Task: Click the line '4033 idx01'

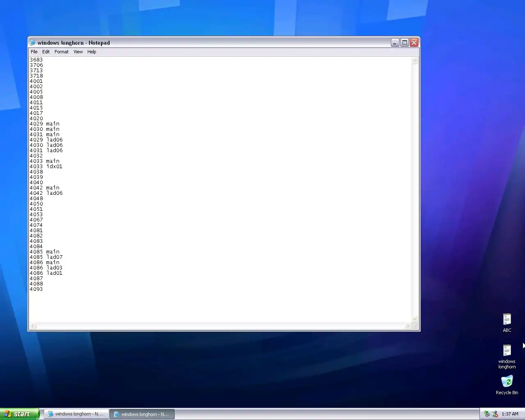Action: pyautogui.click(x=46, y=167)
